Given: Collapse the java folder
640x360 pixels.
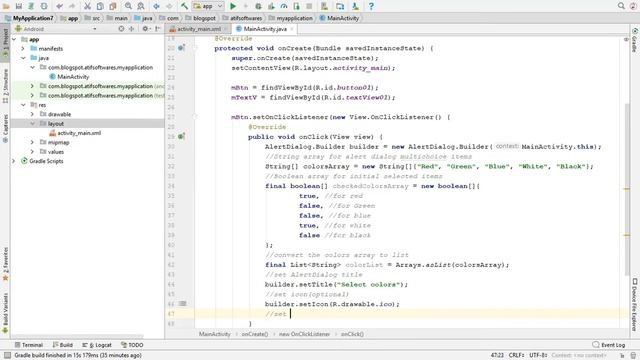Looking at the screenshot, I should [23, 58].
